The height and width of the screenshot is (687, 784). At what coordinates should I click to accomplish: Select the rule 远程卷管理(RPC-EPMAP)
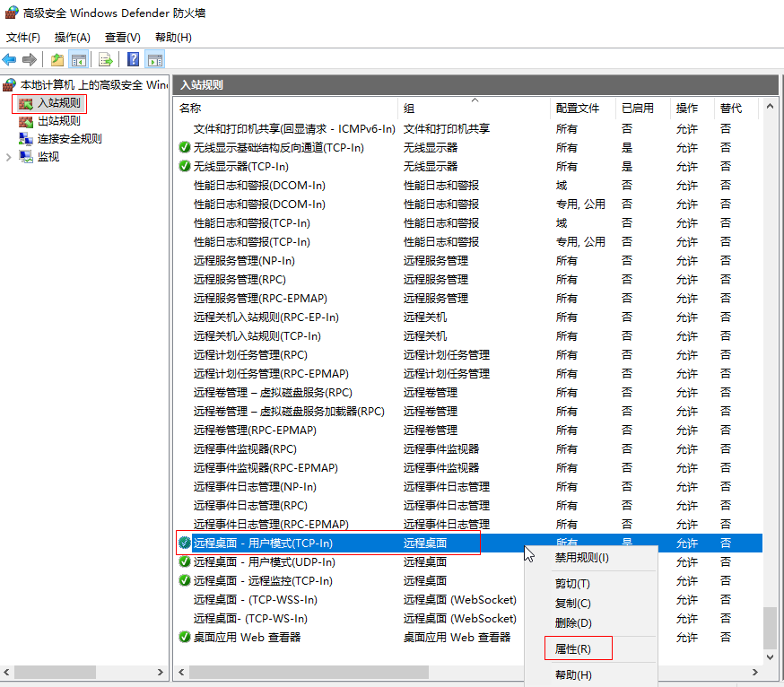[x=255, y=430]
